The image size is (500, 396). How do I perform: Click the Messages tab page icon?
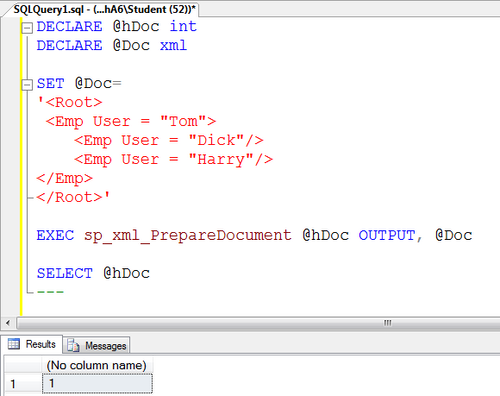[73, 345]
